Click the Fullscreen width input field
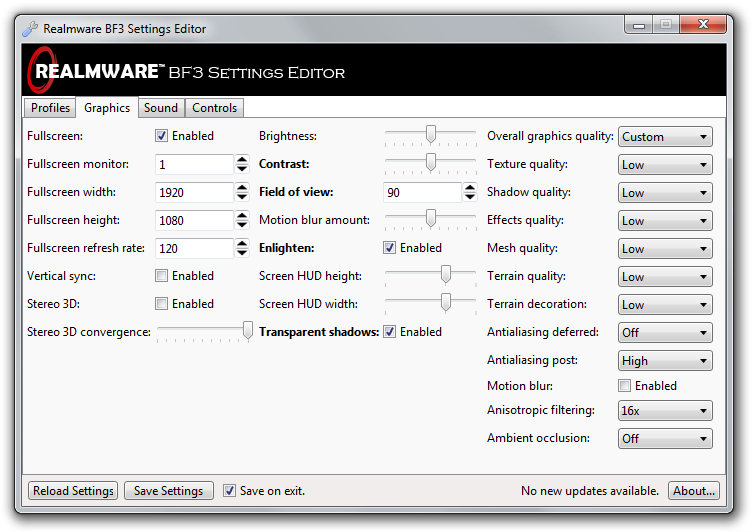The image size is (752, 532). click(x=194, y=192)
